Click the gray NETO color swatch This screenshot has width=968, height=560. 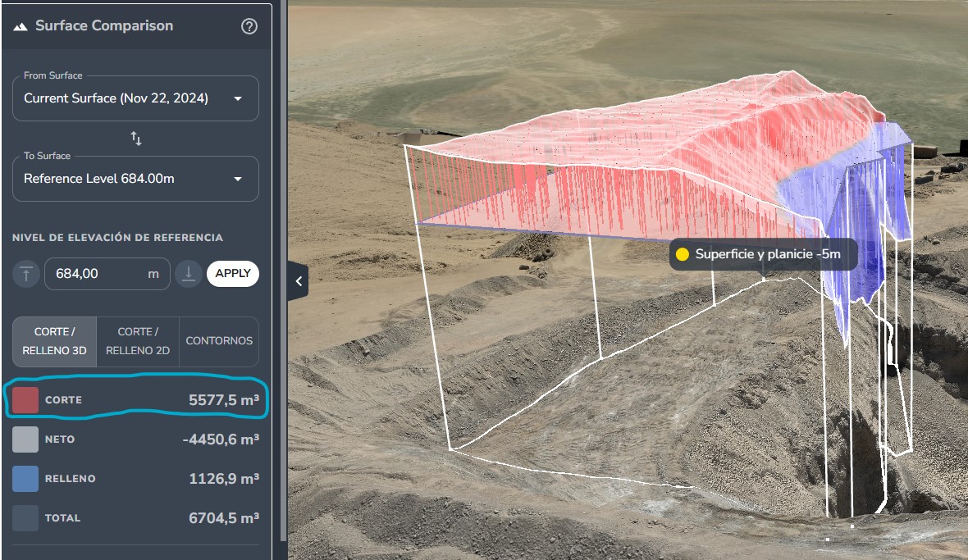(25, 439)
